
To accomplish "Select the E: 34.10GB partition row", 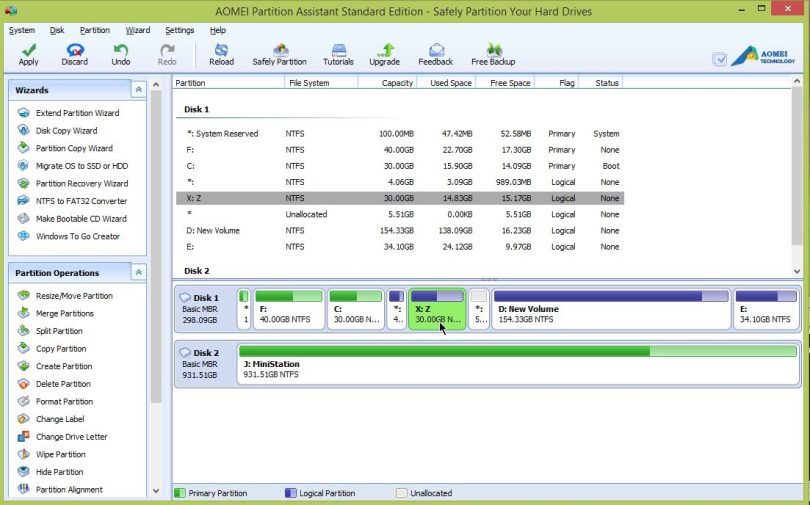I will point(400,247).
